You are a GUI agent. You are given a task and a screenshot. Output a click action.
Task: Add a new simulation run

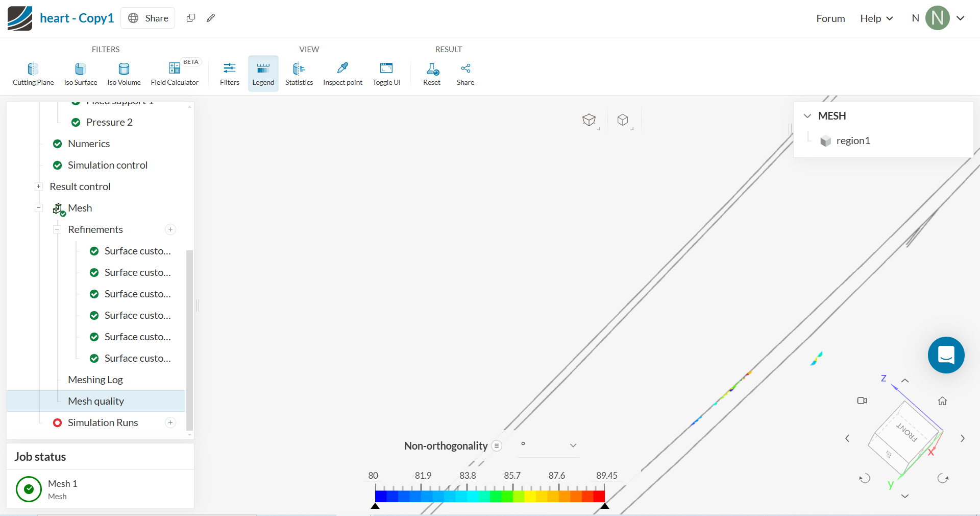coord(170,423)
